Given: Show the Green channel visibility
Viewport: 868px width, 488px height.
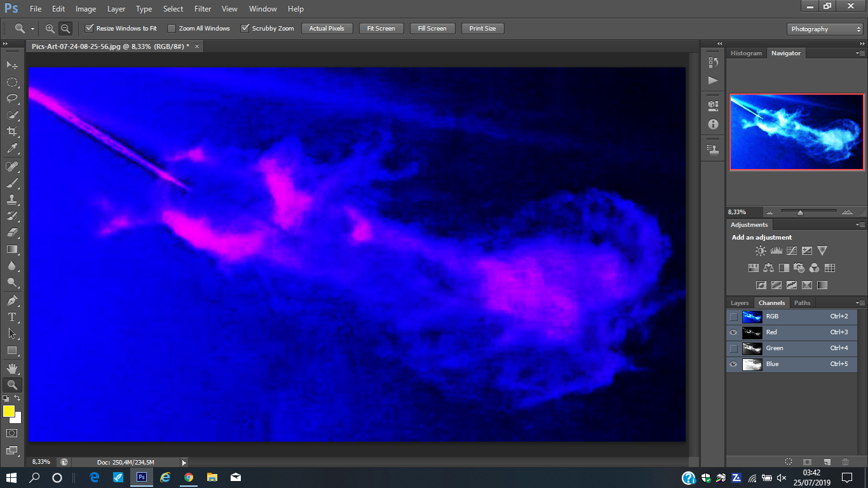Looking at the screenshot, I should tap(734, 348).
